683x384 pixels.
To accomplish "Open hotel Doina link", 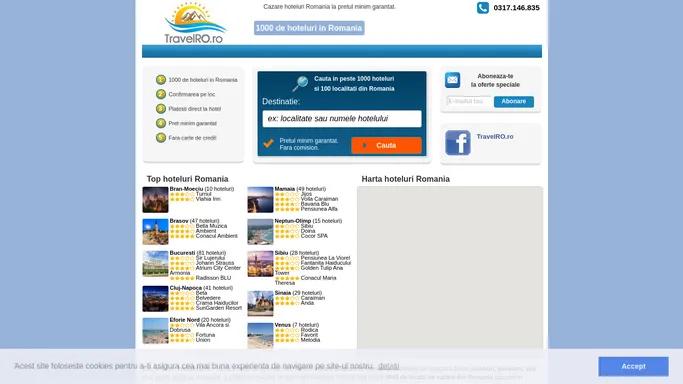I will coord(308,231).
